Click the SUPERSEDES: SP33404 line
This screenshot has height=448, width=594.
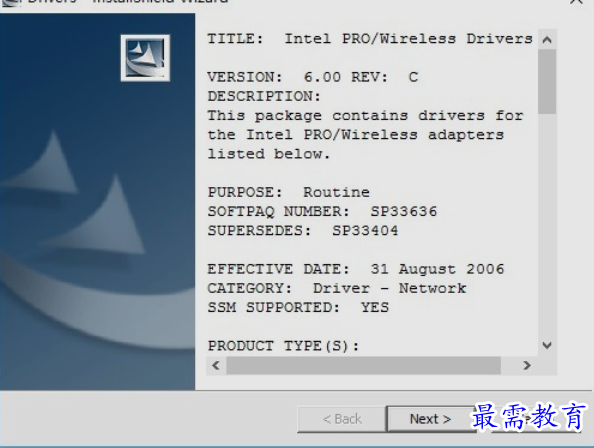pyautogui.click(x=303, y=231)
